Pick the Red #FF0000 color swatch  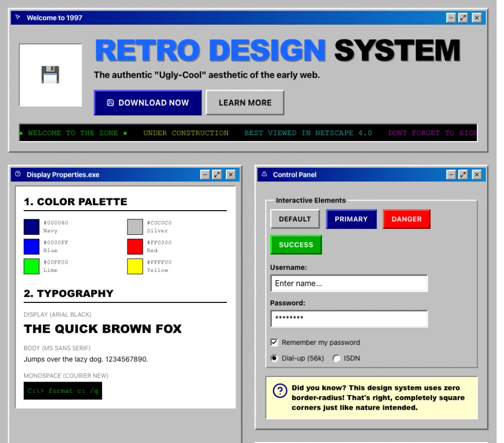[x=135, y=246]
